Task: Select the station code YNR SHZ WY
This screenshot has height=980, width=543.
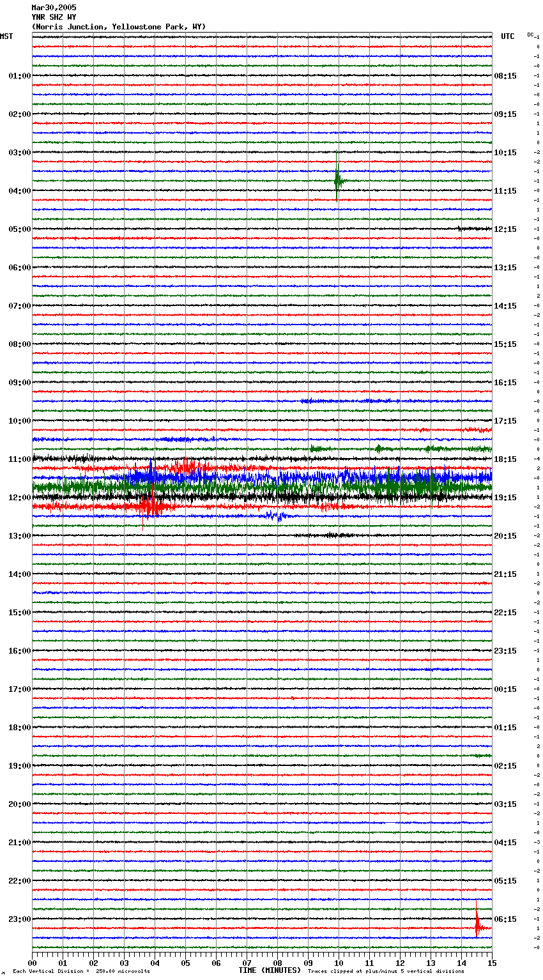Action: [54, 17]
